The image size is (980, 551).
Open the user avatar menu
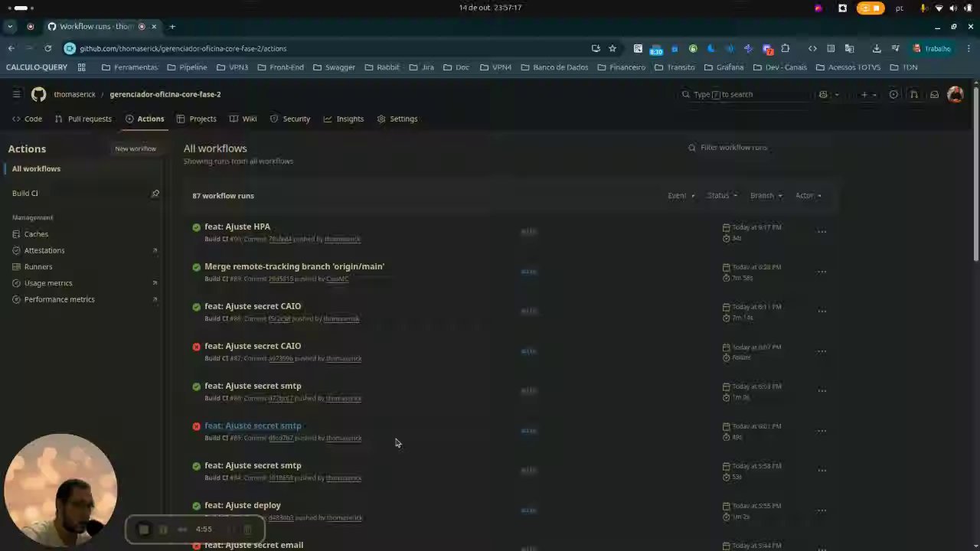pyautogui.click(x=955, y=94)
